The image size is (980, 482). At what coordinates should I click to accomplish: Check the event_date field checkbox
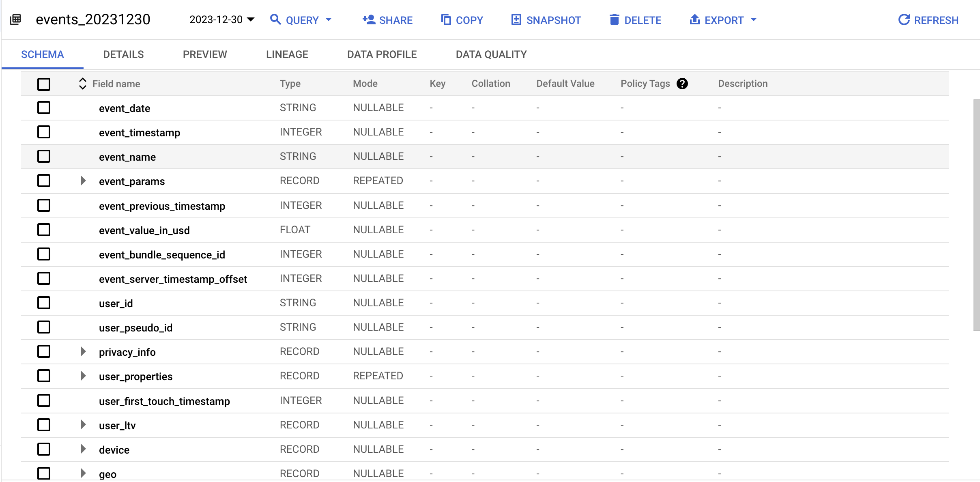pos(44,108)
